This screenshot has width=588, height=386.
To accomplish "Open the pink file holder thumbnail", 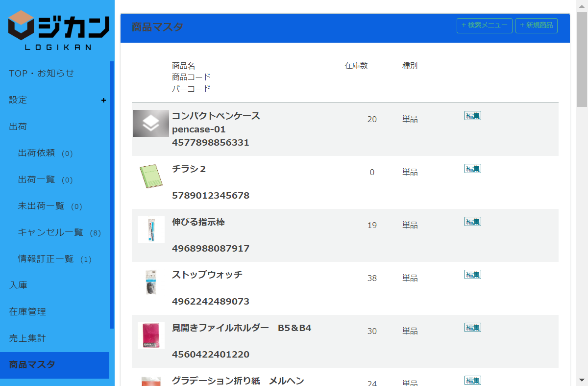I will 151,335.
